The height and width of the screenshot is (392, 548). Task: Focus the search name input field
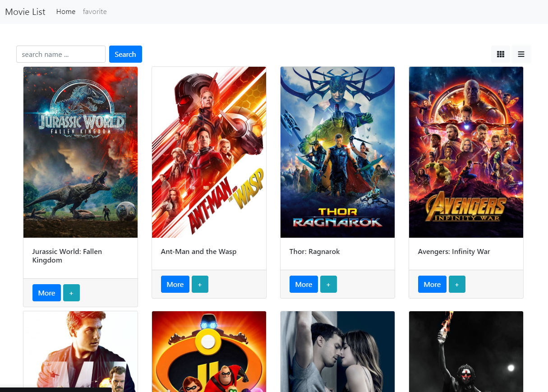coord(61,54)
